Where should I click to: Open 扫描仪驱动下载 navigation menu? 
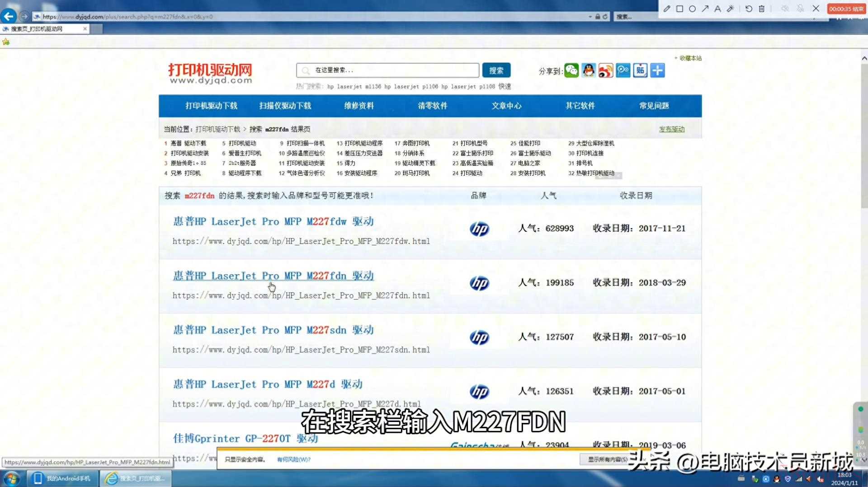285,106
